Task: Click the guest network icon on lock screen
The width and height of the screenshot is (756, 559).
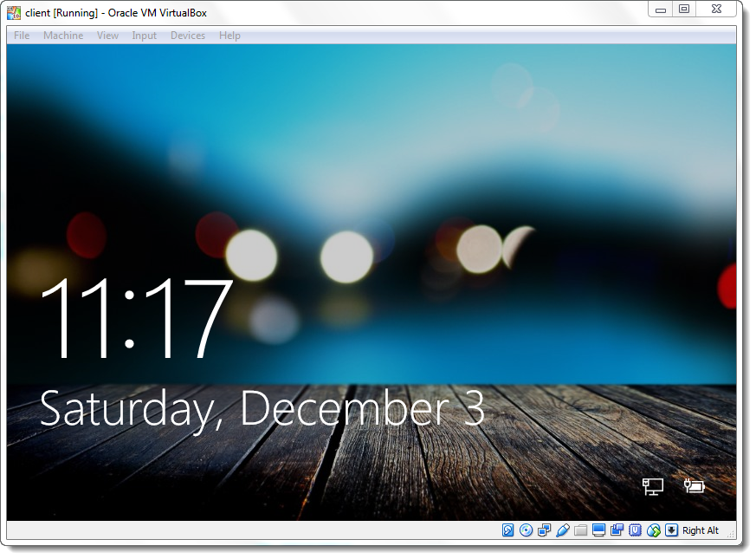Action: click(x=652, y=486)
